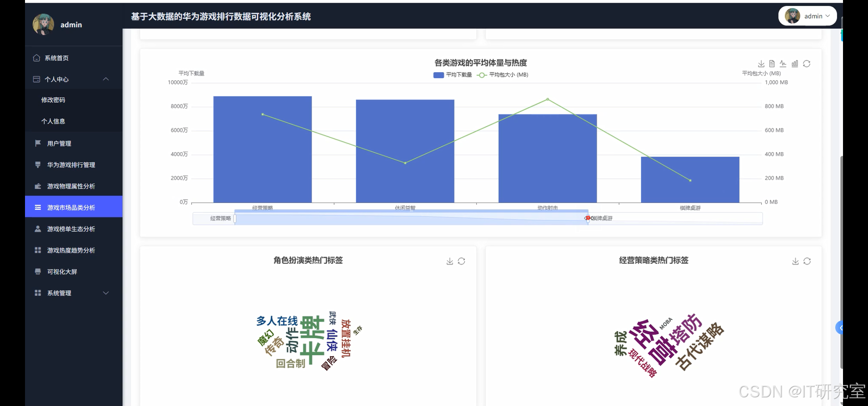Click the left handle of the data zoom slider
Viewport: 868px width, 406px height.
tap(235, 218)
